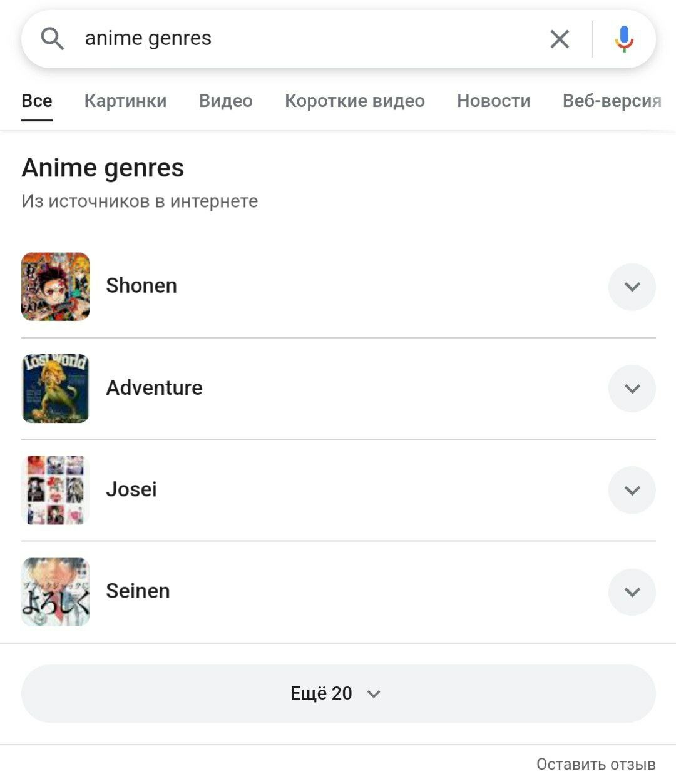Switch to the Картинки tab

(x=125, y=101)
